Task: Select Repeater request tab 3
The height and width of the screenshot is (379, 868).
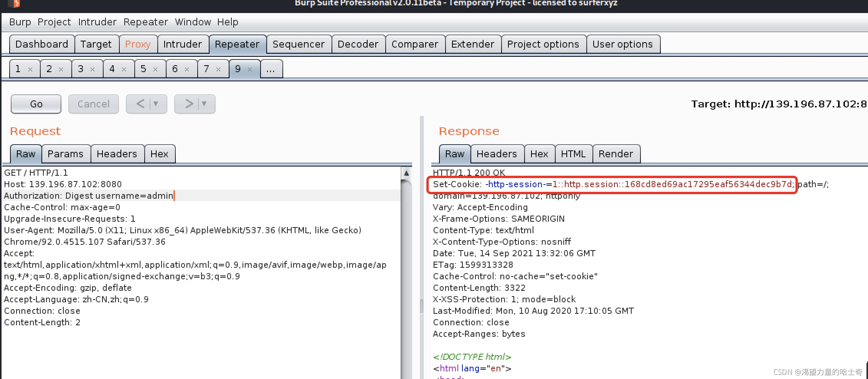Action: pyautogui.click(x=81, y=69)
